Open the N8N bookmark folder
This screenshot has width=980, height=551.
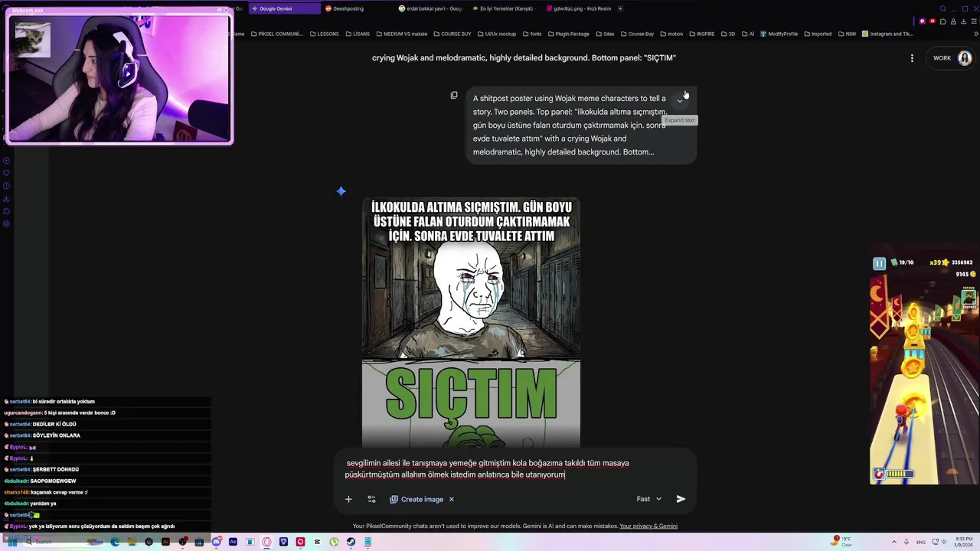click(x=847, y=34)
